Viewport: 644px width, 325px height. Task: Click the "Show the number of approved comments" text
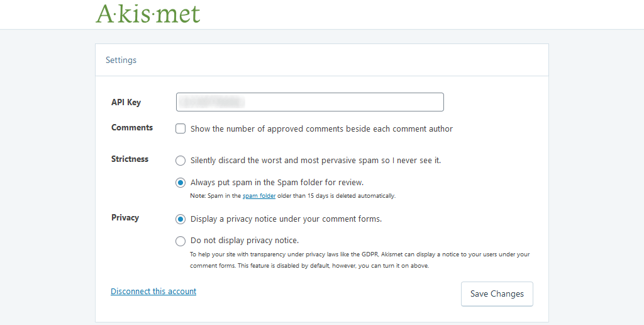(321, 128)
